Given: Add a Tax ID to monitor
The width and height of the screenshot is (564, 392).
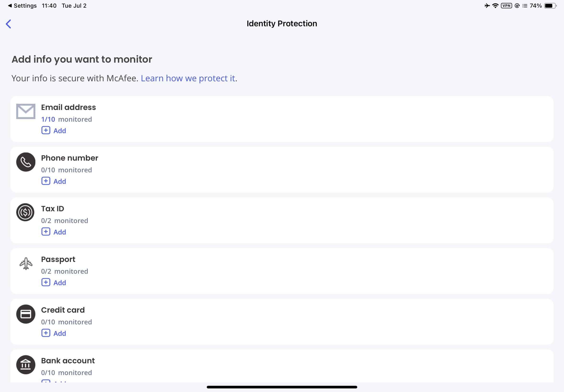Looking at the screenshot, I should [x=54, y=232].
